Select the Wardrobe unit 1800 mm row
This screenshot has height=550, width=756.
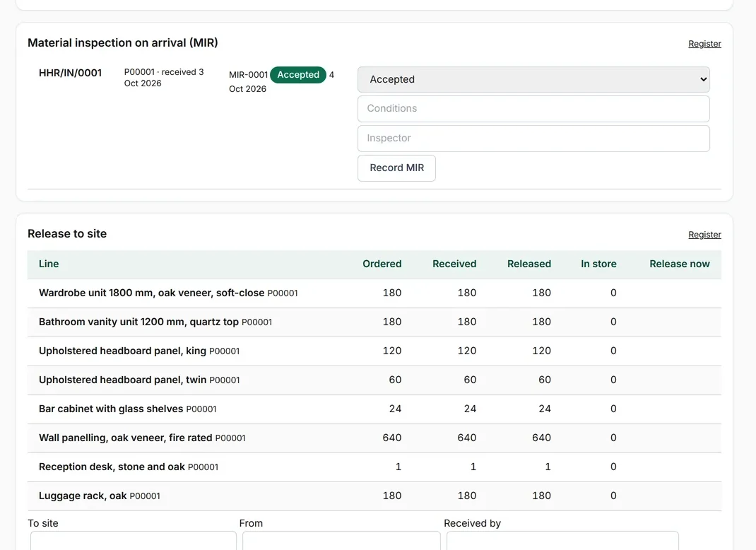pyautogui.click(x=374, y=293)
